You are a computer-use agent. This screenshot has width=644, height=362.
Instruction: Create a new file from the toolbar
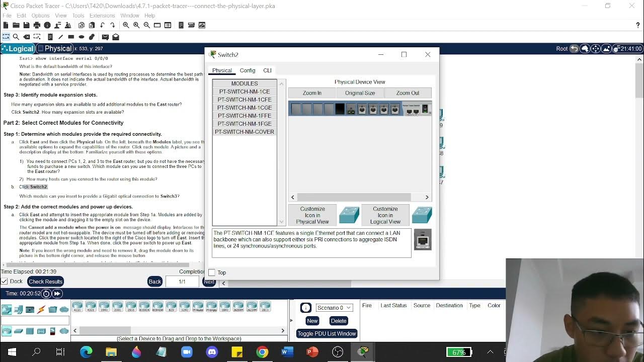point(6,25)
